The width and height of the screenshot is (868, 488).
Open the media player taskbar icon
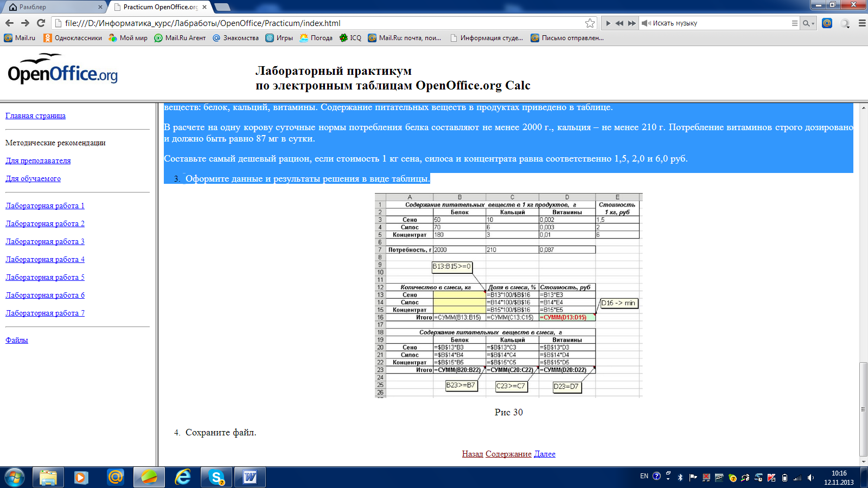81,477
